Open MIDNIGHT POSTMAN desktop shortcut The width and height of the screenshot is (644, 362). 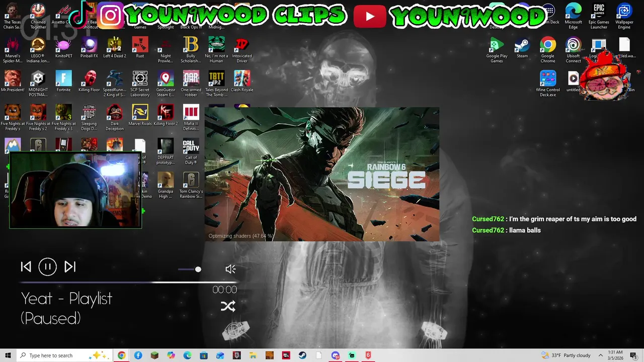38,84
